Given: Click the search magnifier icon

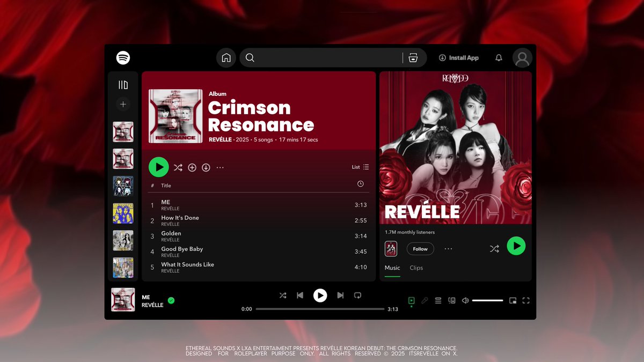Looking at the screenshot, I should pos(250,58).
